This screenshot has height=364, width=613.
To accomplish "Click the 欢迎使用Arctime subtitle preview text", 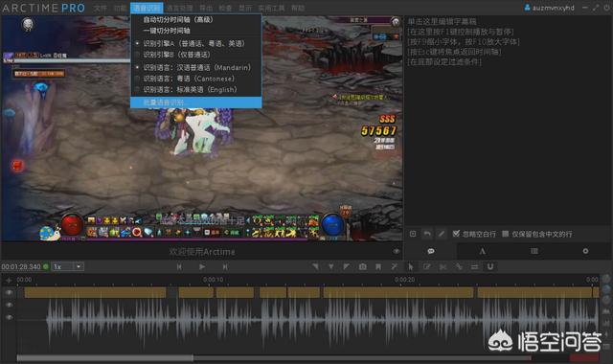I will 202,252.
